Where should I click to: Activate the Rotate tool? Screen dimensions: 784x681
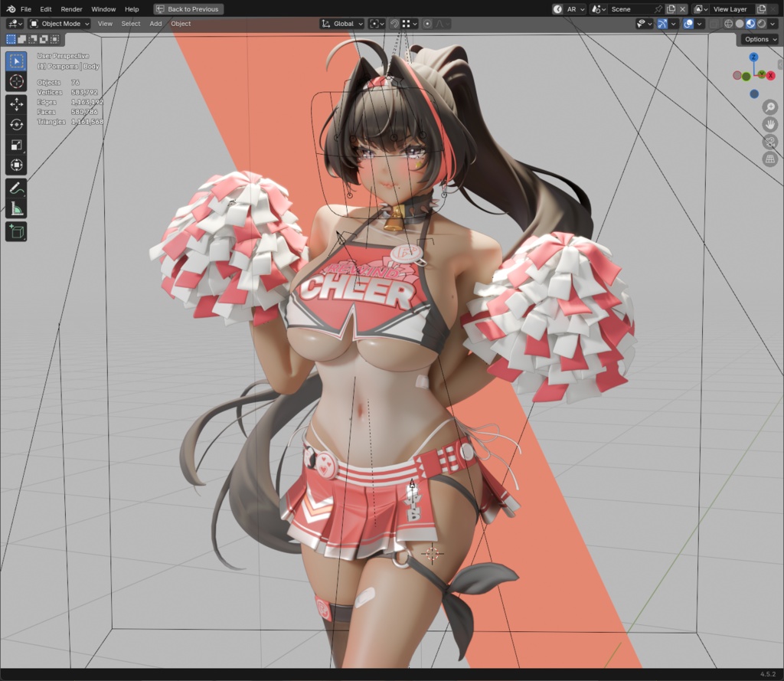click(x=16, y=124)
